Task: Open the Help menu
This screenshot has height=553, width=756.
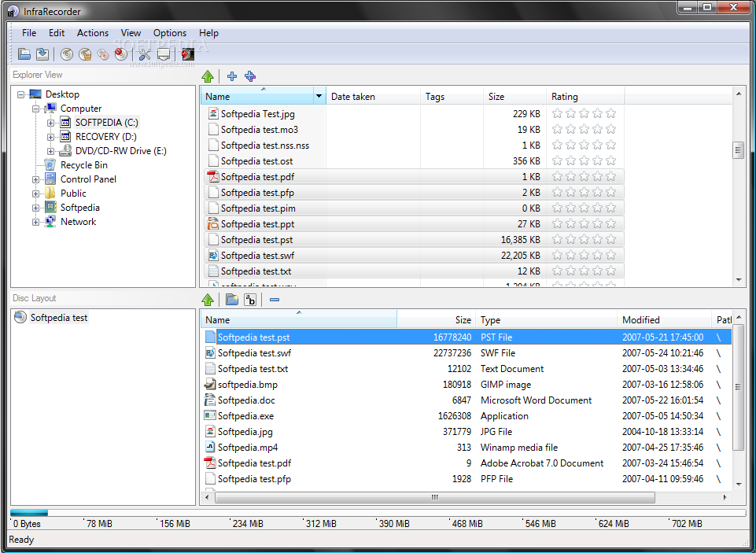Action: pyautogui.click(x=208, y=33)
